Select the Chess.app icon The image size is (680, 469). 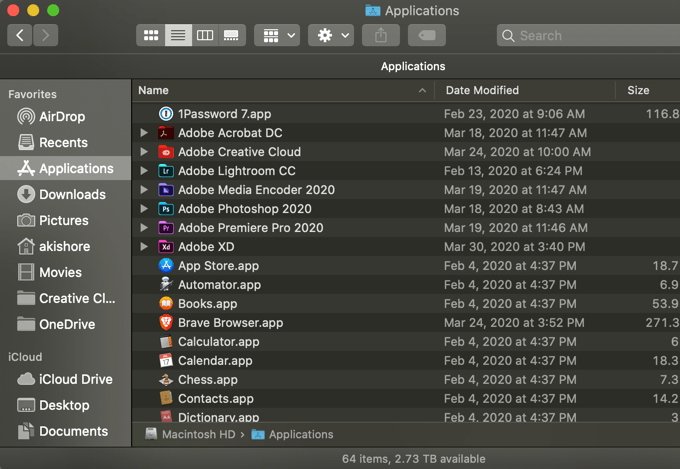click(x=166, y=380)
